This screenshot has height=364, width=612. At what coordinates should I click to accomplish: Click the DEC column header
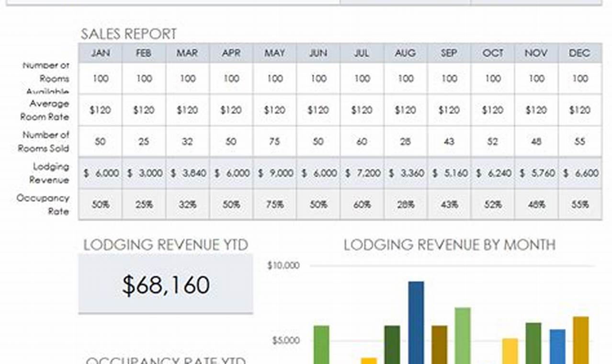pos(579,53)
